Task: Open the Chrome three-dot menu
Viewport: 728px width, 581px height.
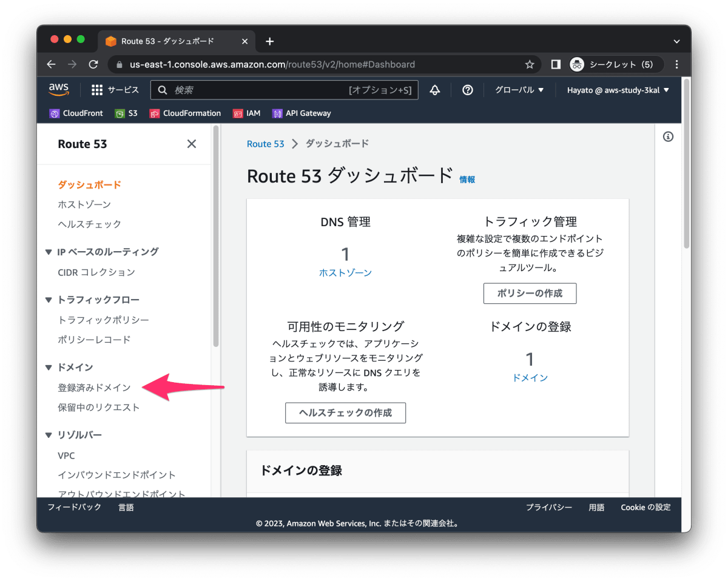Action: [x=677, y=64]
